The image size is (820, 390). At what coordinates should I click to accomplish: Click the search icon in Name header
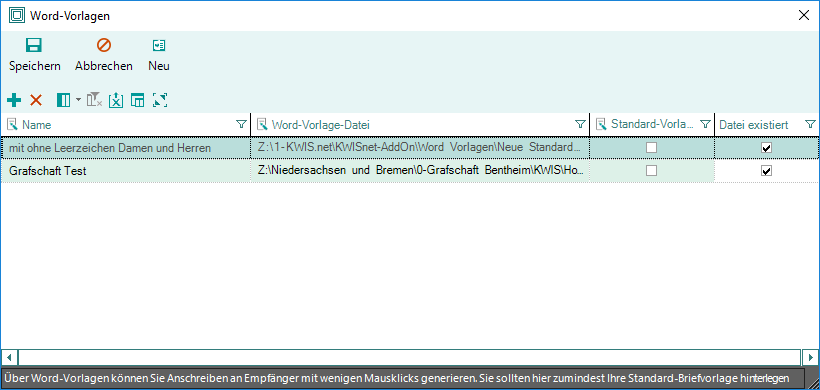tap(13, 124)
